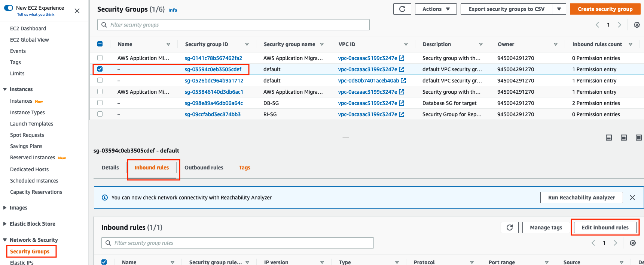Open the sg-098e89a46db06a64c link
This screenshot has height=265, width=644.
point(214,103)
